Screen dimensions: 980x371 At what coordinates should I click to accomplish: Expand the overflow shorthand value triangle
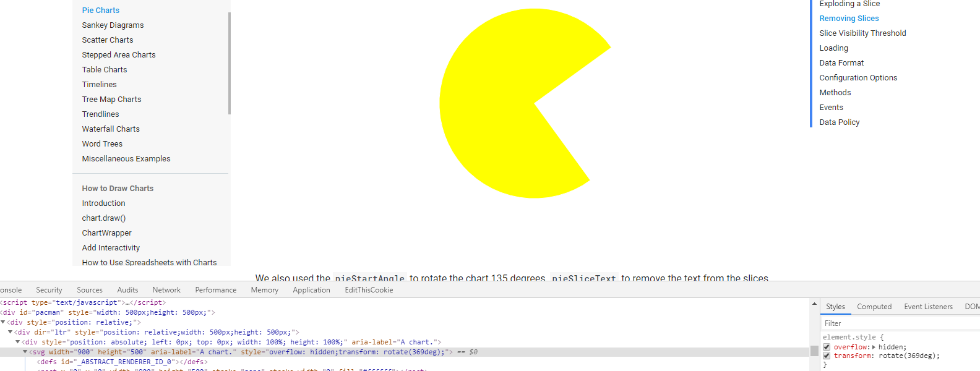tap(874, 347)
